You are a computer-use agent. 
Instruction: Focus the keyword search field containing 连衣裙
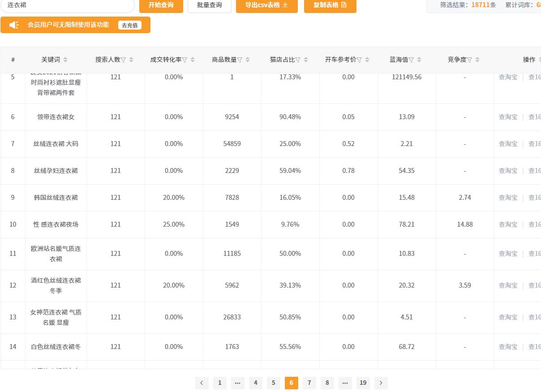[x=67, y=5]
